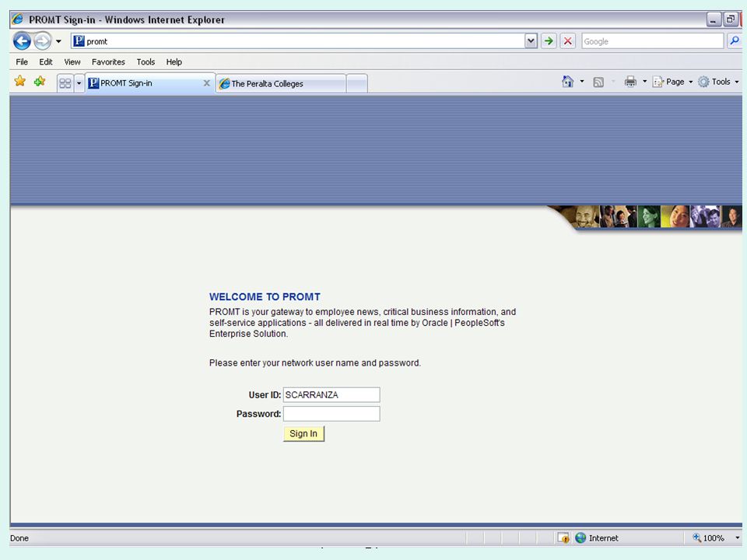This screenshot has width=747, height=560.
Task: Open the Tools menu in menu bar
Action: coord(146,62)
